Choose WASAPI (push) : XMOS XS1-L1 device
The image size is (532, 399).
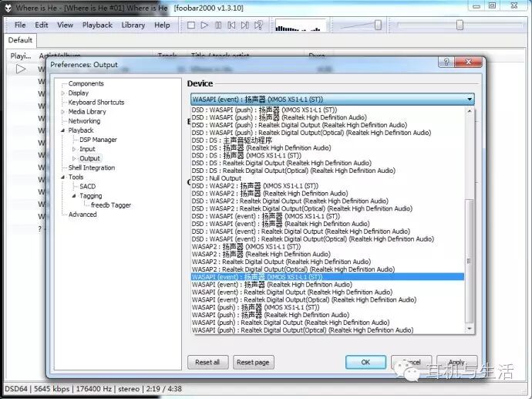point(328,307)
